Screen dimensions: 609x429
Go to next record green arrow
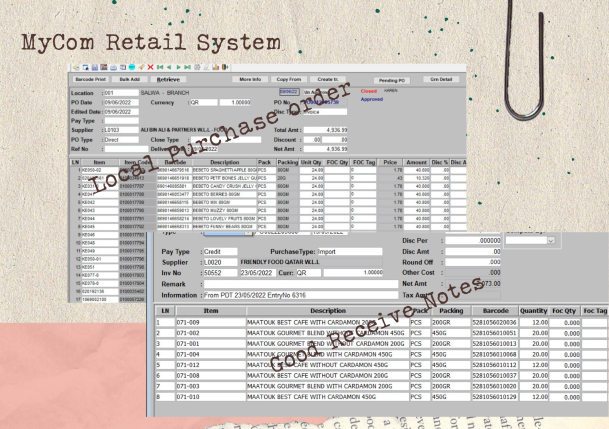(178, 68)
